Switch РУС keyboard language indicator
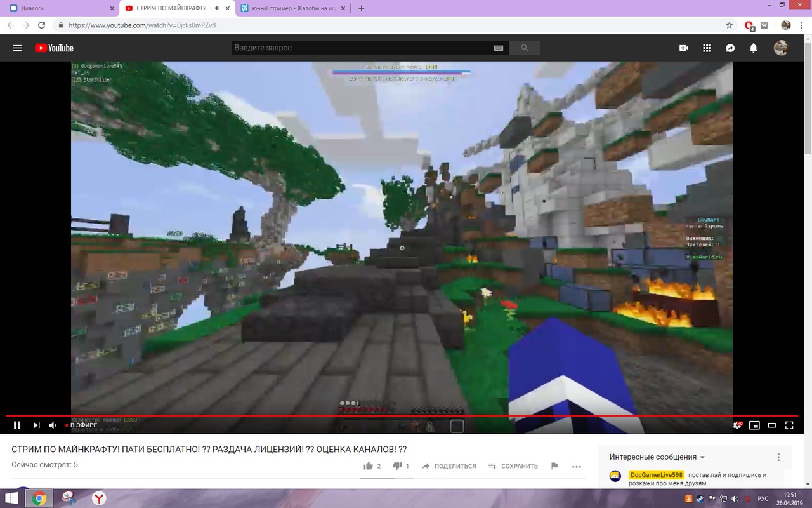812x508 pixels. tap(763, 498)
